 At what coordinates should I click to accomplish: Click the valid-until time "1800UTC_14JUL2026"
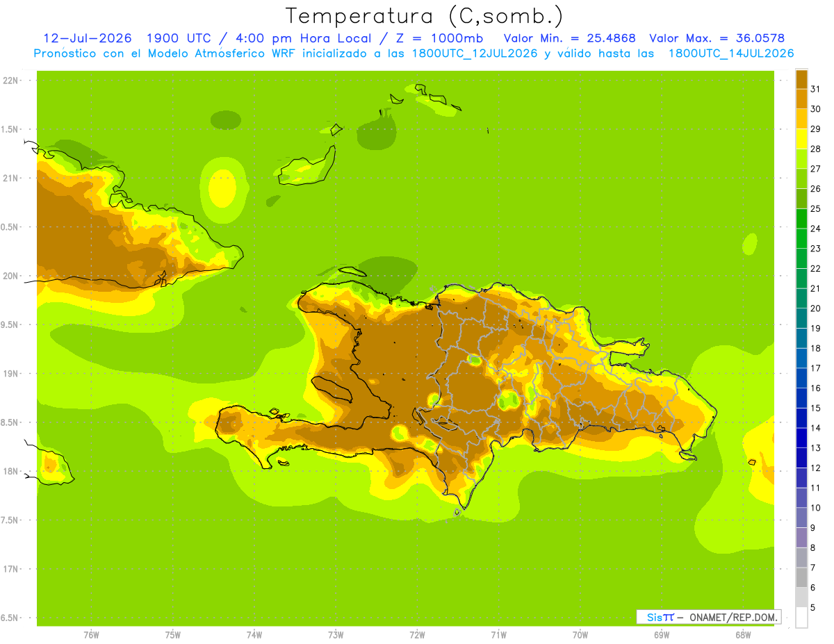coord(731,53)
